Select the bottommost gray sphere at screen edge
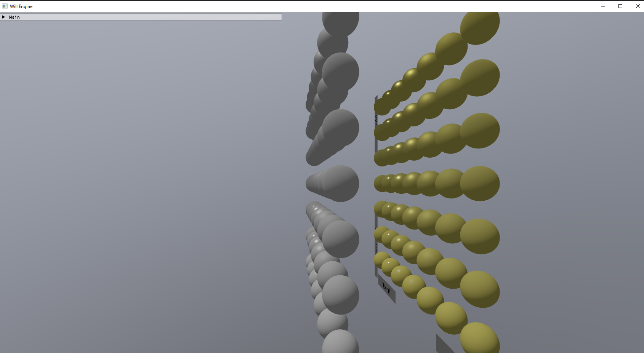 (340, 343)
